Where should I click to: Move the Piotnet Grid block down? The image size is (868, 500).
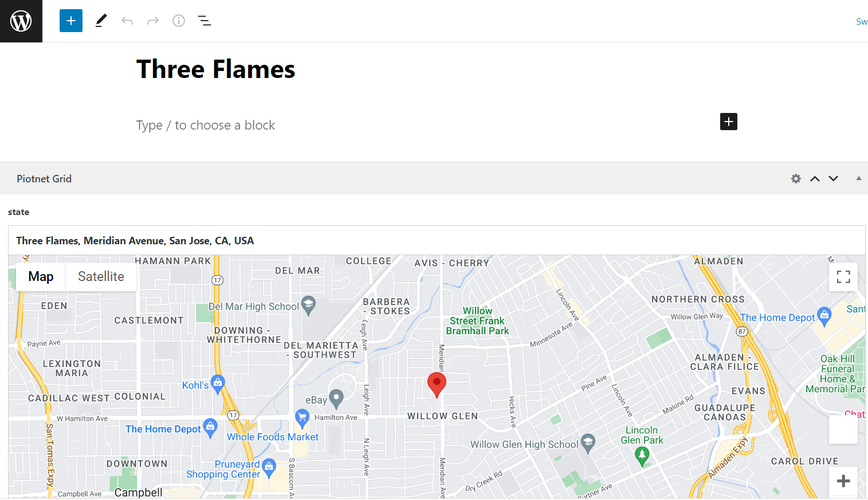833,178
